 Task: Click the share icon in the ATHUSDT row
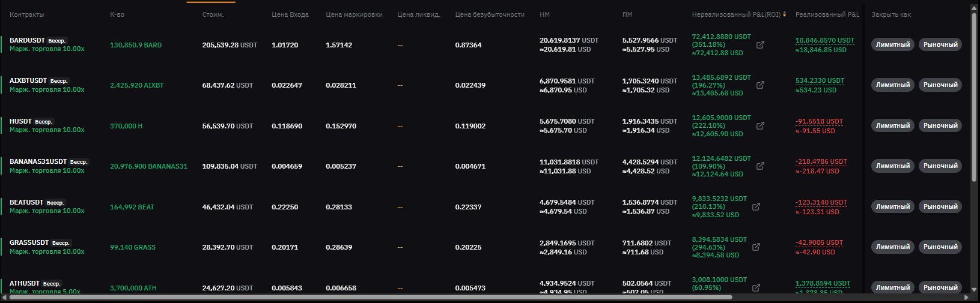point(756,287)
